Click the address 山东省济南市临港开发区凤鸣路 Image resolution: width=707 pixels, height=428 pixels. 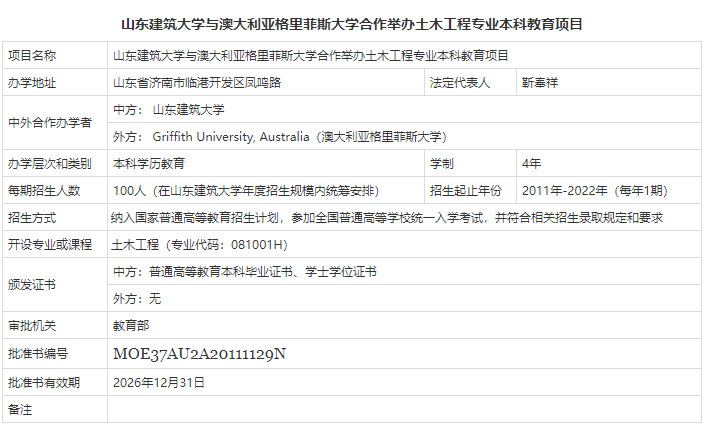pyautogui.click(x=197, y=83)
